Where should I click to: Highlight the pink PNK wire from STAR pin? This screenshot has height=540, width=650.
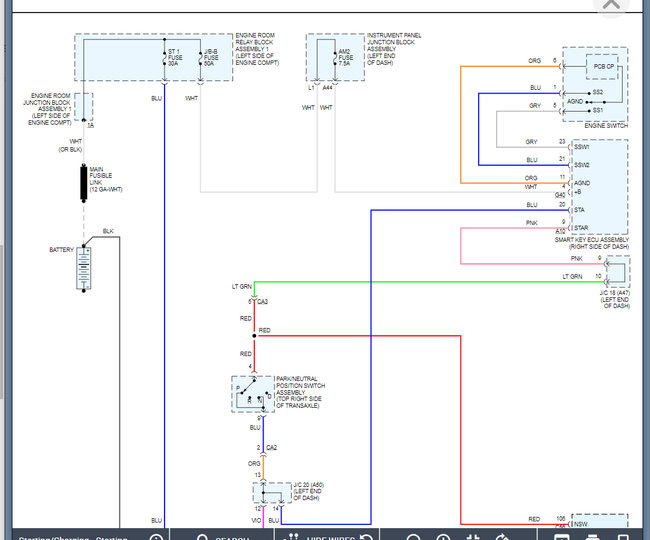(460, 245)
